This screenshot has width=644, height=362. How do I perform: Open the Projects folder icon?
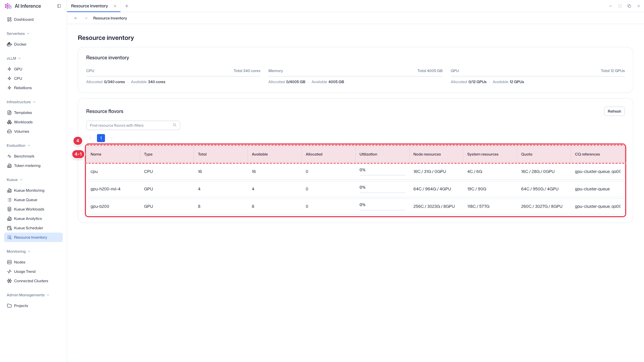[x=9, y=306]
